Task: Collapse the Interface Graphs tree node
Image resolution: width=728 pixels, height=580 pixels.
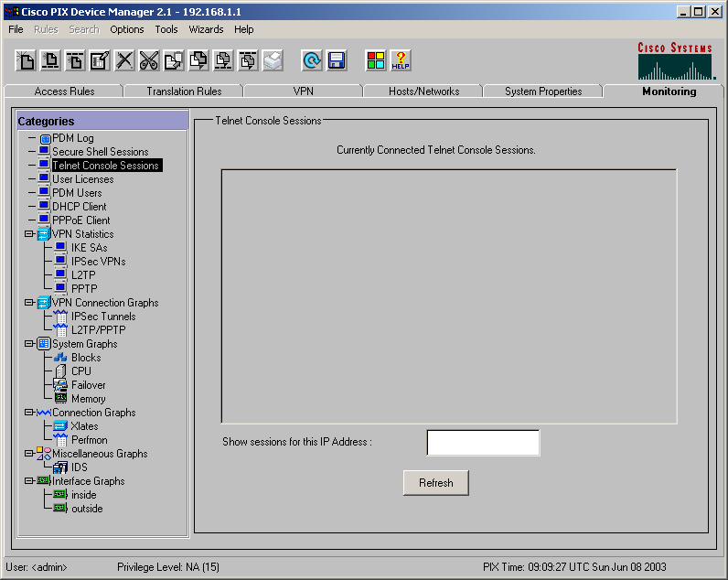Action: tap(29, 480)
